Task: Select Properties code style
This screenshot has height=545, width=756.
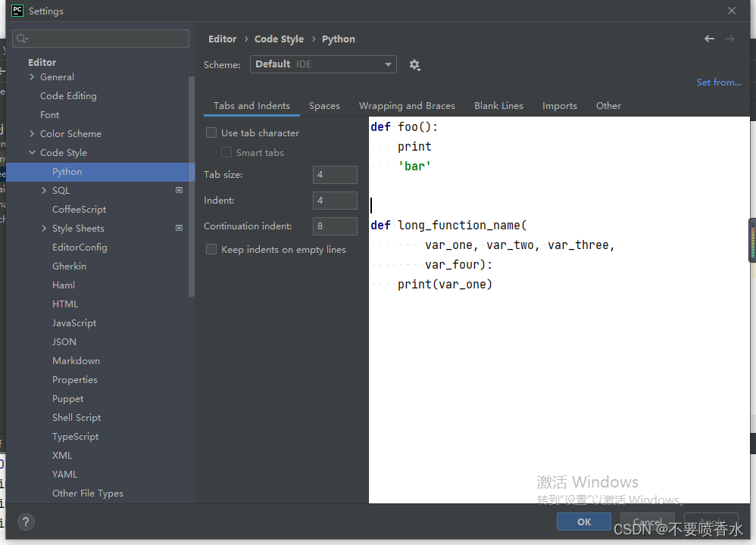Action: point(75,380)
